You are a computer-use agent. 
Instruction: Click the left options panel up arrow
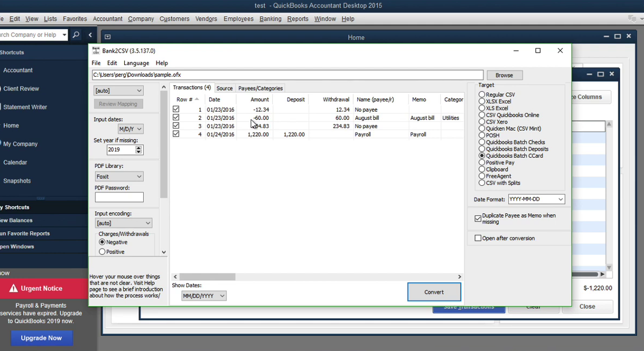(x=164, y=87)
